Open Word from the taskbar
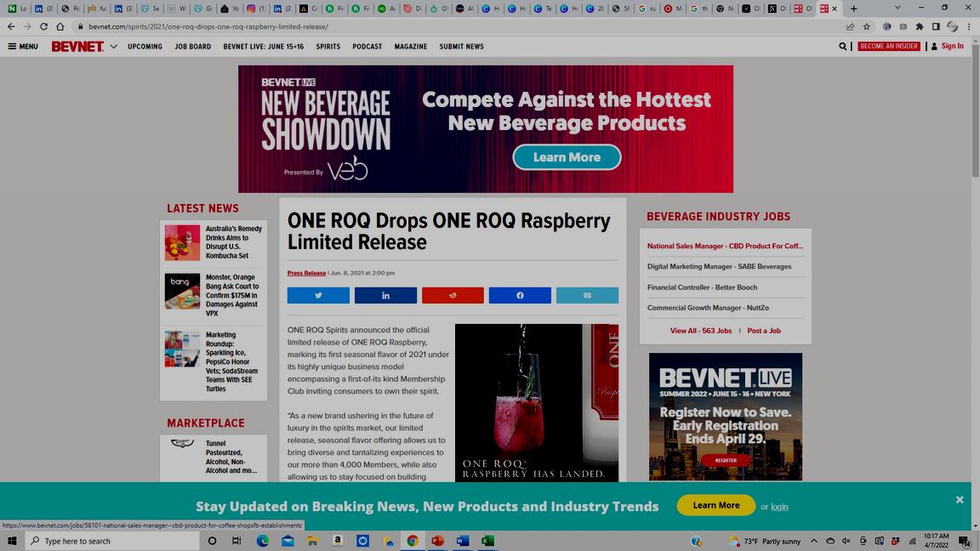This screenshot has width=980, height=551. point(463,541)
